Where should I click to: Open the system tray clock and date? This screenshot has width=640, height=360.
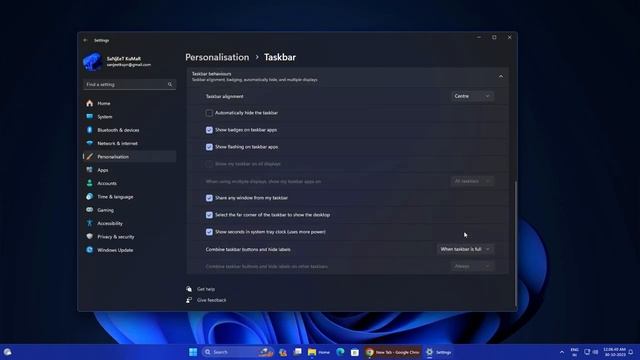click(614, 352)
